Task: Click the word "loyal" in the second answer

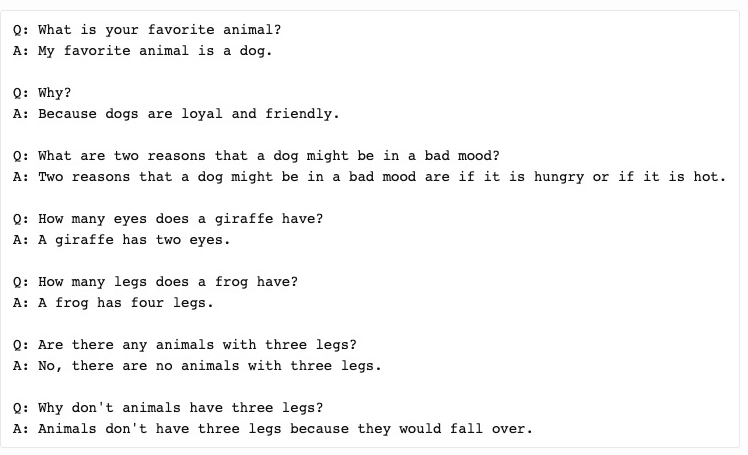Action: tap(201, 114)
